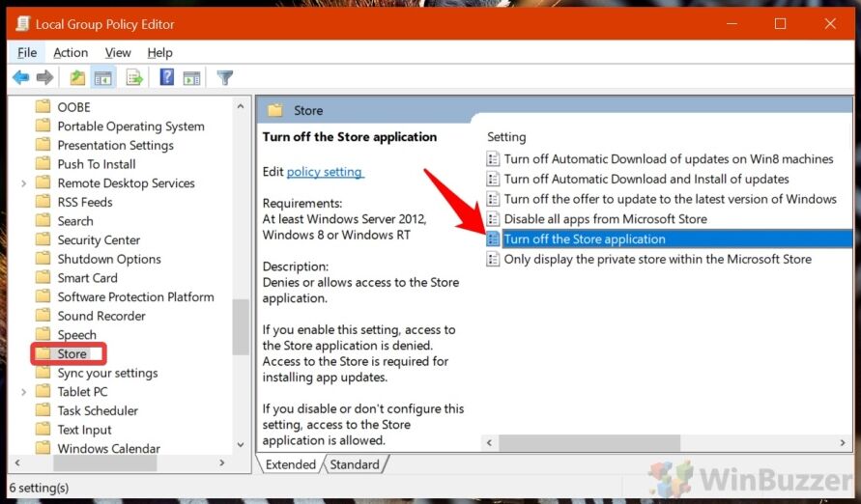
Task: Select Push To Install in tree
Action: pyautogui.click(x=96, y=164)
